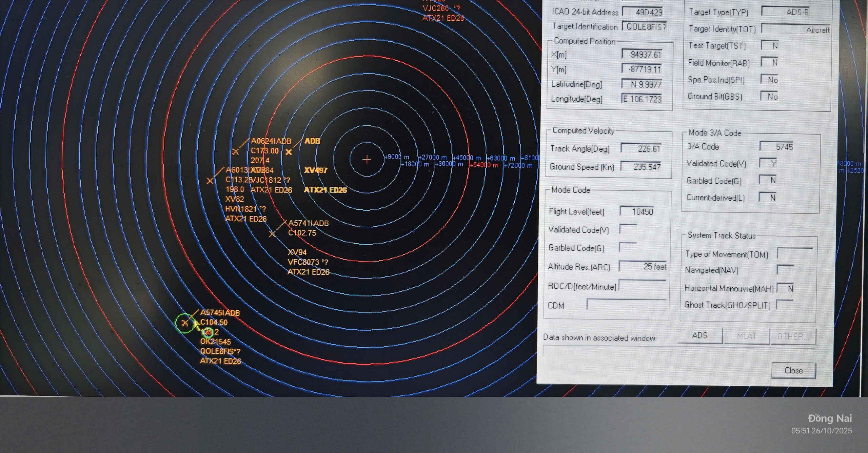Screen dimensions: 868x453
Task: Click the A5741 track X symbol
Action: click(x=272, y=234)
